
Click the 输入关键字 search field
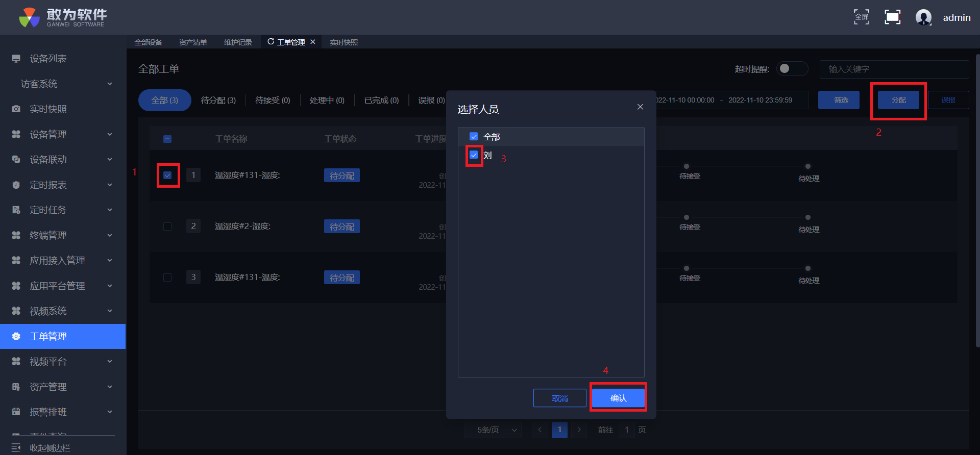pyautogui.click(x=894, y=69)
